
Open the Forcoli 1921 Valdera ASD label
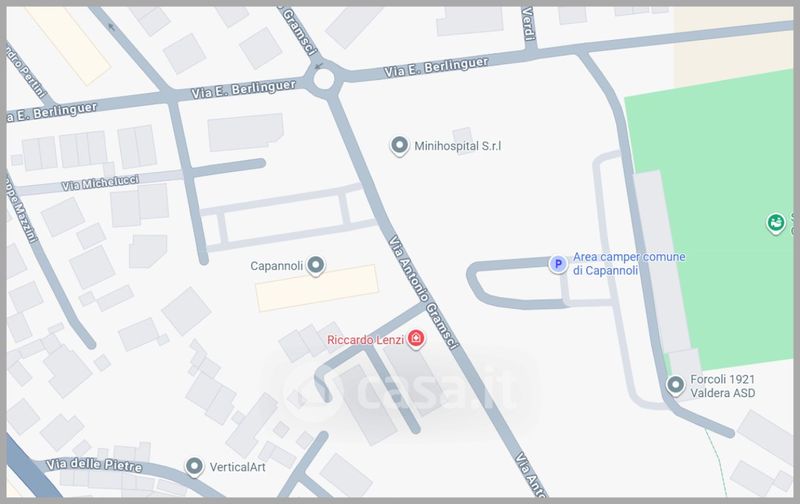coord(722,386)
